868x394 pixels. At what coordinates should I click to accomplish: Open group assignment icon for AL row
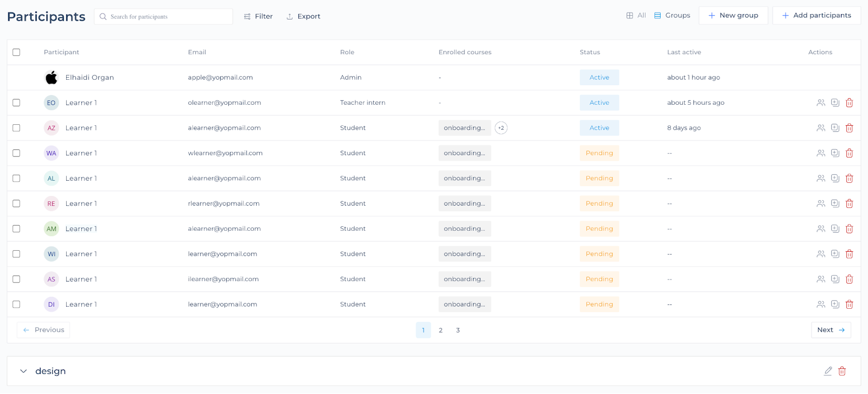pyautogui.click(x=821, y=179)
